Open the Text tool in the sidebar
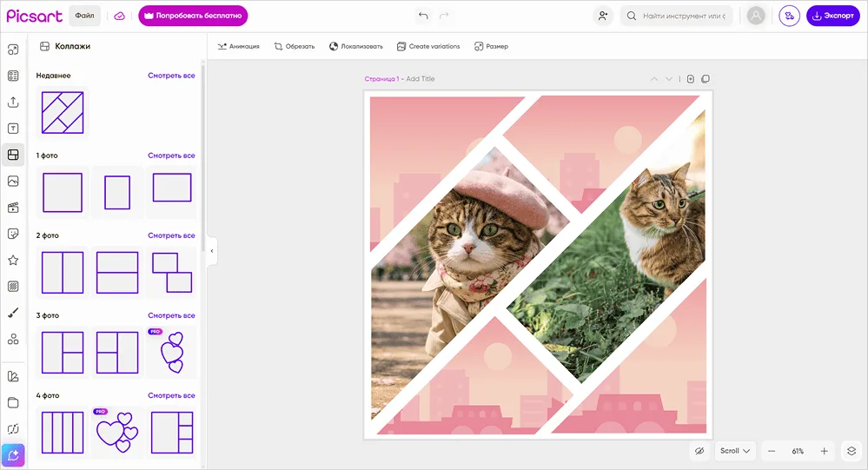The width and height of the screenshot is (868, 470). [x=13, y=129]
